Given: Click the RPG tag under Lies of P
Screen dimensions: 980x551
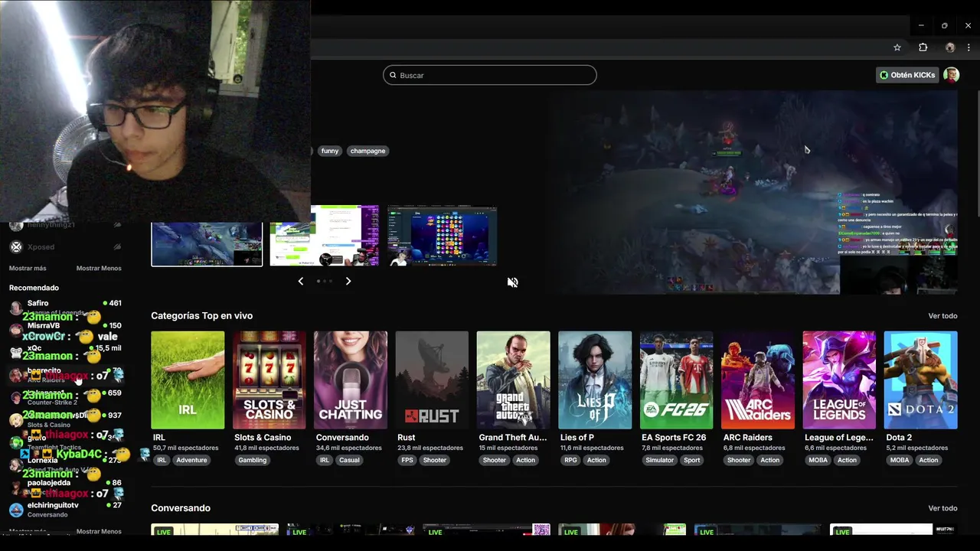Looking at the screenshot, I should point(570,460).
